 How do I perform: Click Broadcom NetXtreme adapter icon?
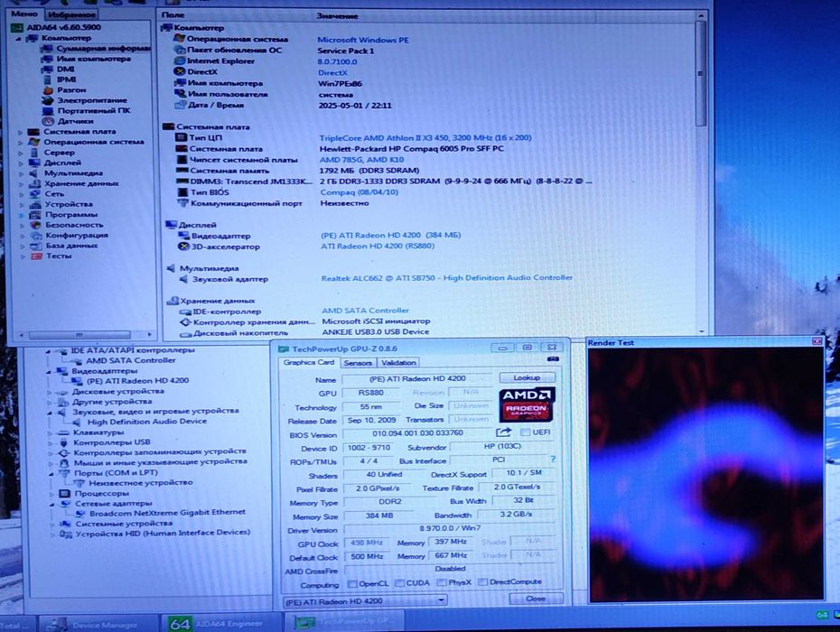pyautogui.click(x=80, y=513)
